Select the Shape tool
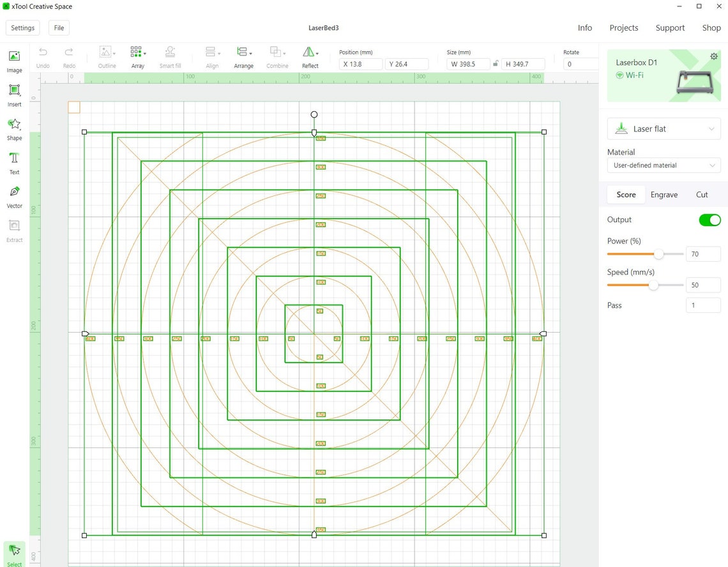This screenshot has width=728, height=567. [14, 130]
